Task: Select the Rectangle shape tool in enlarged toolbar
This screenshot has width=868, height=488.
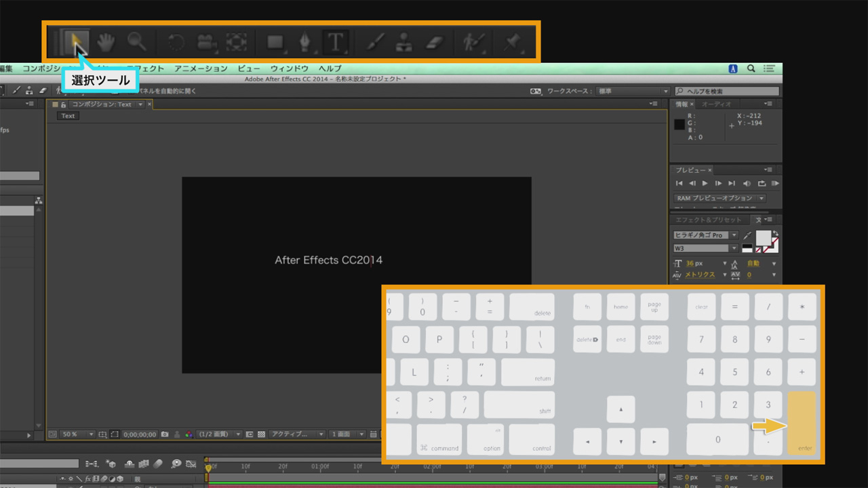Action: pyautogui.click(x=275, y=43)
